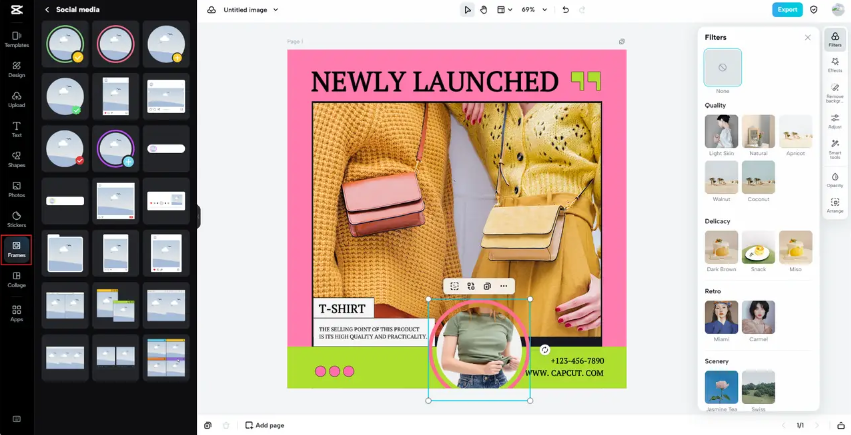Apply the Snack filter

(758, 247)
